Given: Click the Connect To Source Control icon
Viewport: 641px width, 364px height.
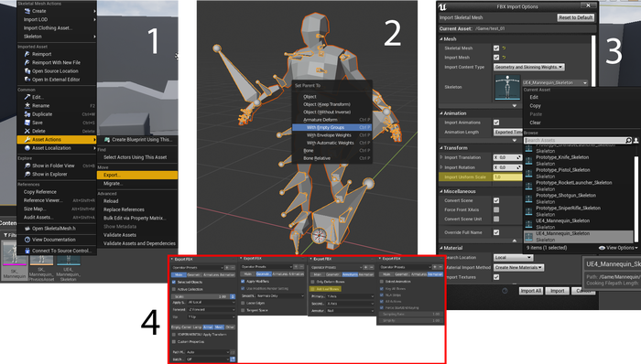Looking at the screenshot, I should click(27, 251).
